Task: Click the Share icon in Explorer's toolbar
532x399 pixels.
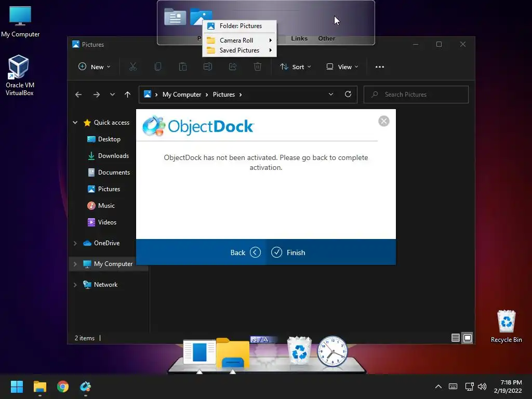Action: point(233,67)
